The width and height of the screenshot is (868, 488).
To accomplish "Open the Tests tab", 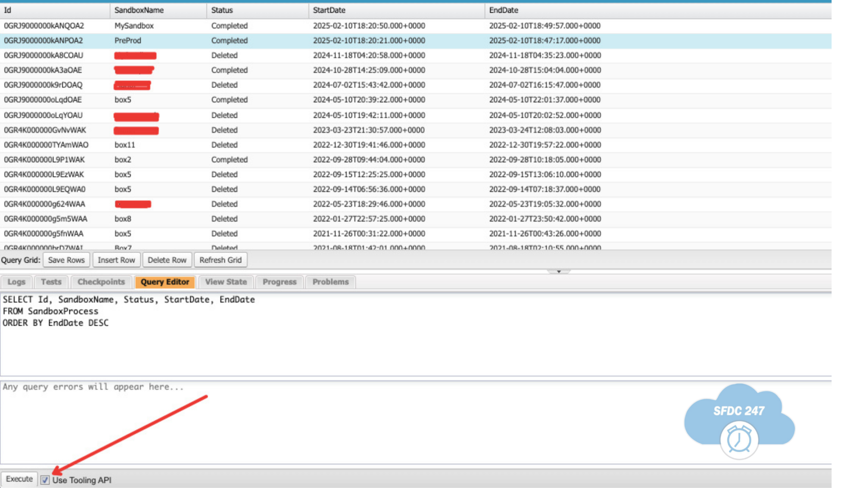I will pos(51,282).
